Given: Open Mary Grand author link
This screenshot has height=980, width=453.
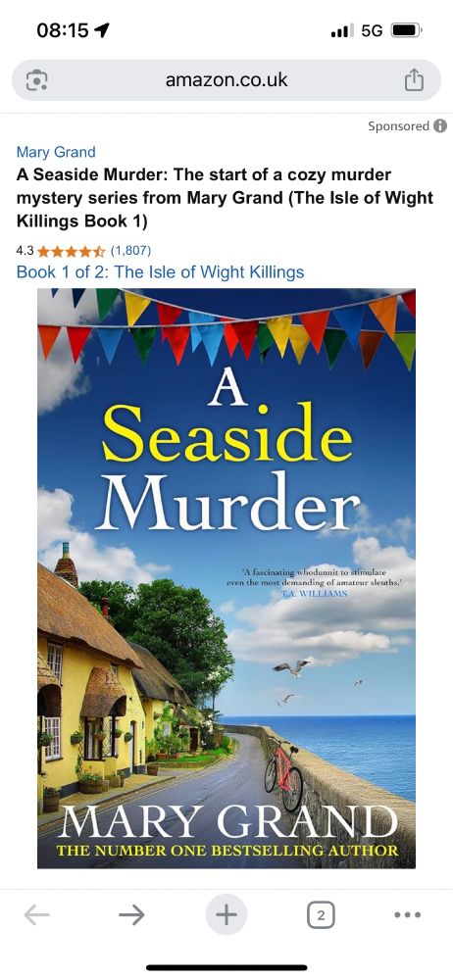Looking at the screenshot, I should click(56, 152).
